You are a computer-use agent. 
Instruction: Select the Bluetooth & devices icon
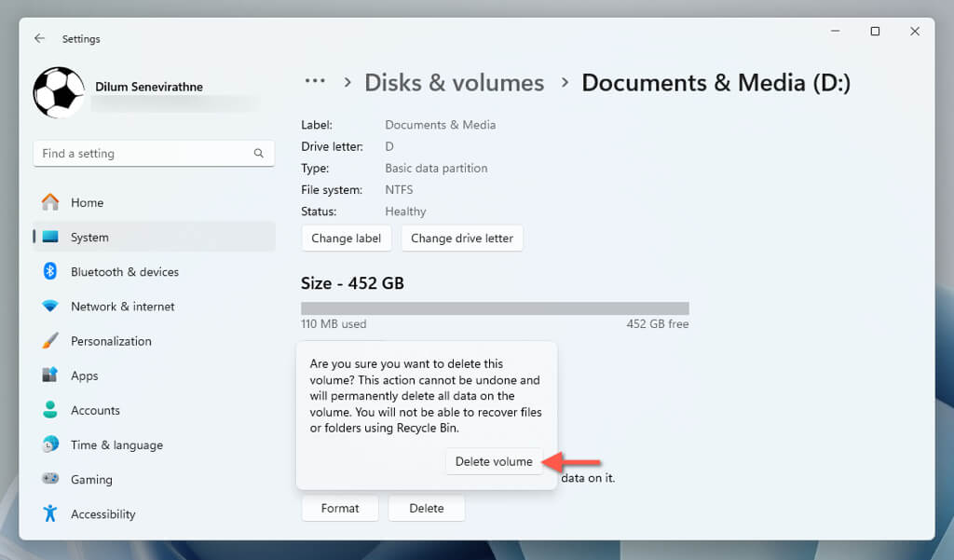(50, 271)
